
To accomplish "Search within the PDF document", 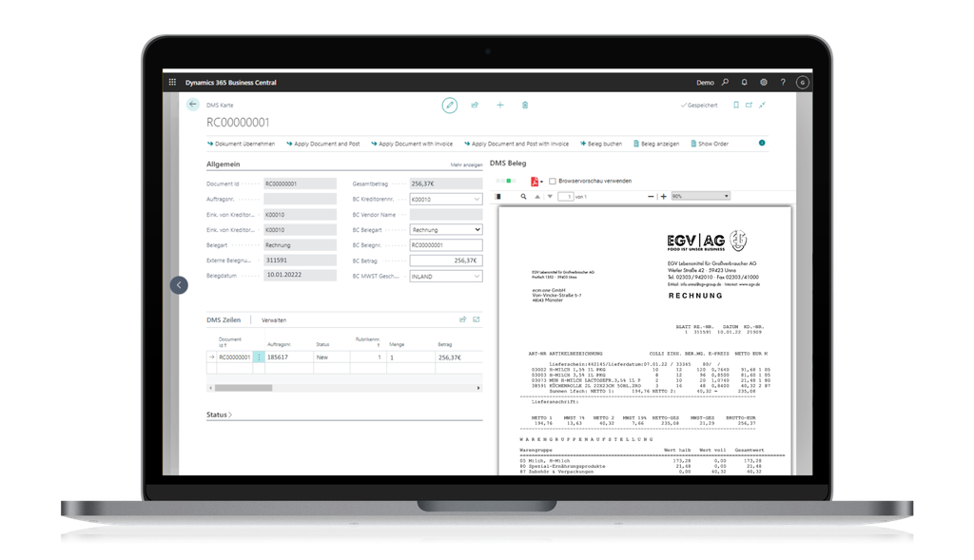I will tap(524, 196).
